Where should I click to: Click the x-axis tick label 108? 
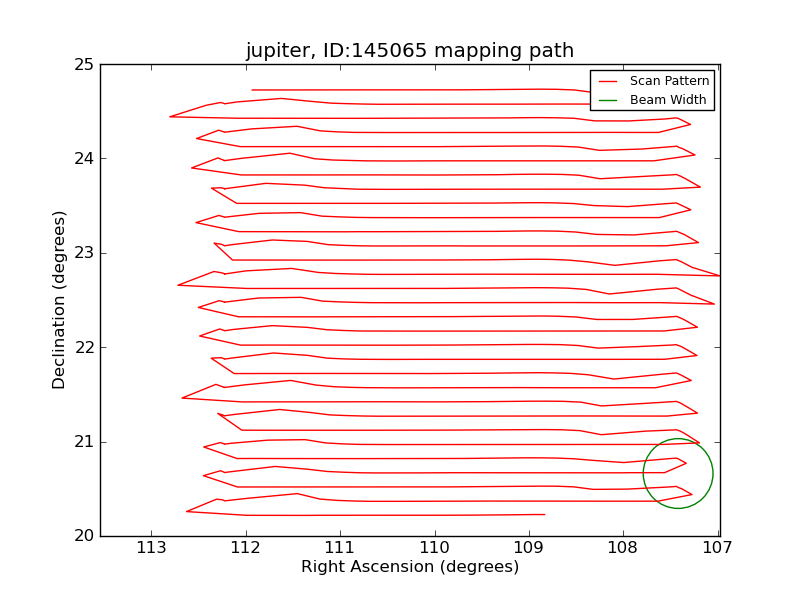pos(623,548)
